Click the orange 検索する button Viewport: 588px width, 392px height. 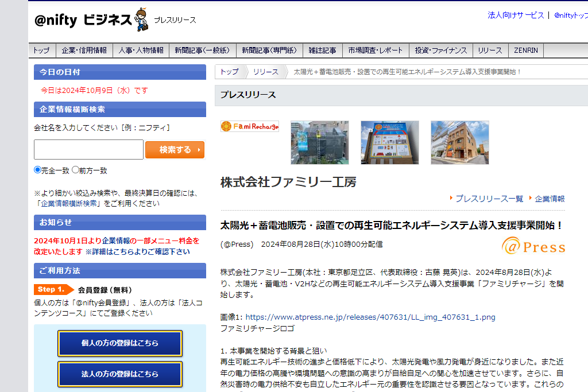point(175,150)
